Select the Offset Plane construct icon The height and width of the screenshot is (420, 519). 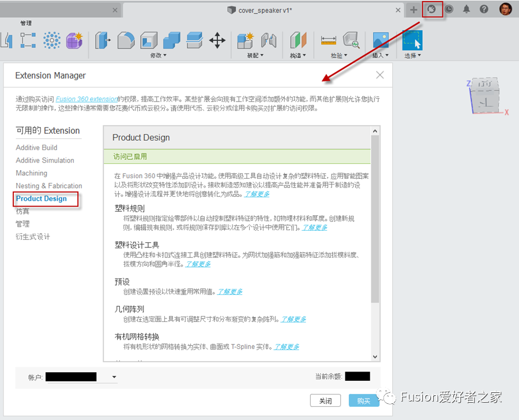[x=299, y=40]
